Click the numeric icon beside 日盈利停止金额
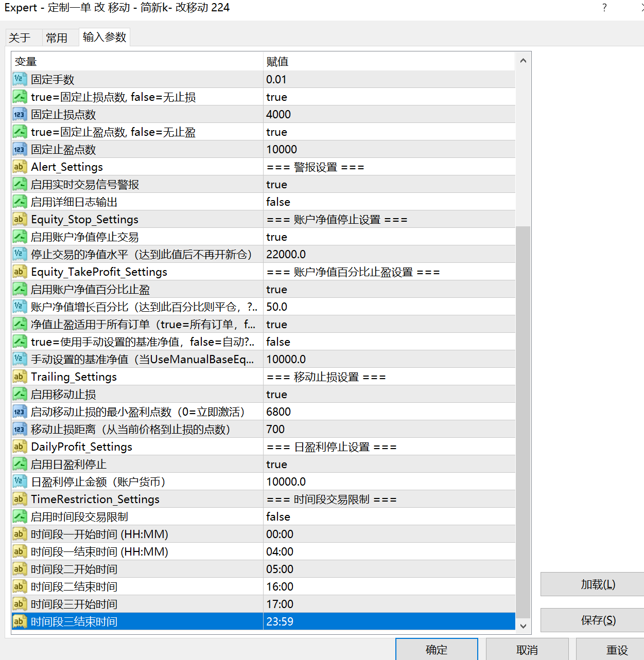The height and width of the screenshot is (660, 644). 20,481
